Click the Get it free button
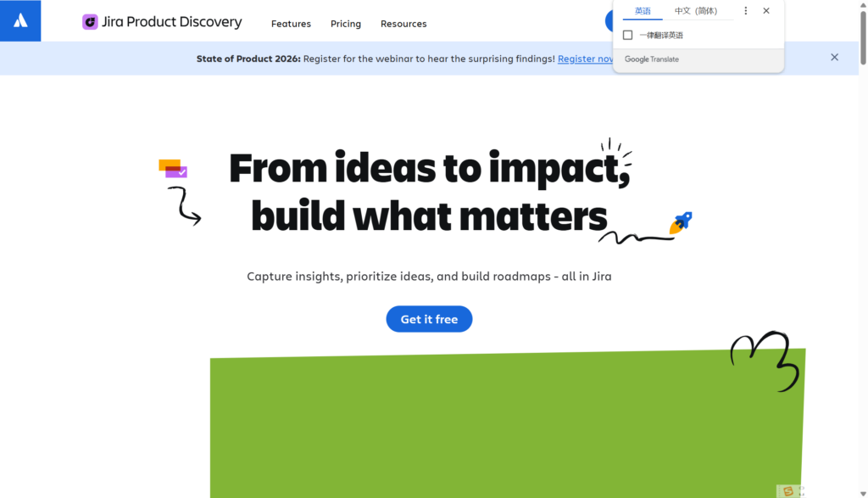 pos(429,319)
